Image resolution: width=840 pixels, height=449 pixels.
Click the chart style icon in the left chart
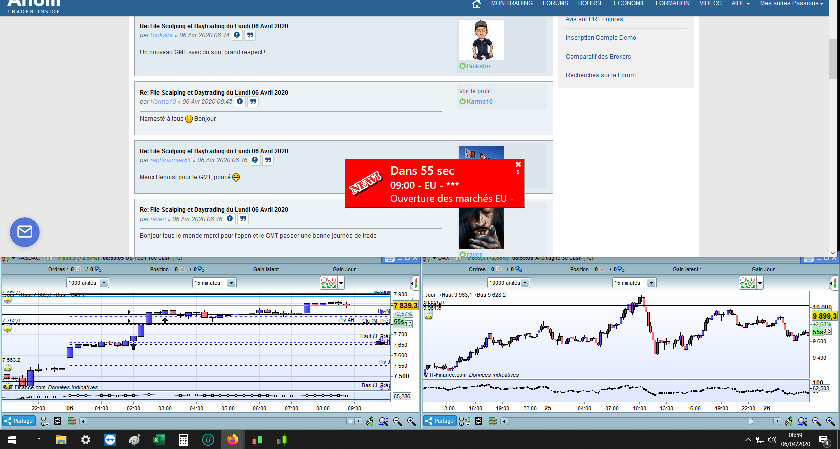[328, 283]
